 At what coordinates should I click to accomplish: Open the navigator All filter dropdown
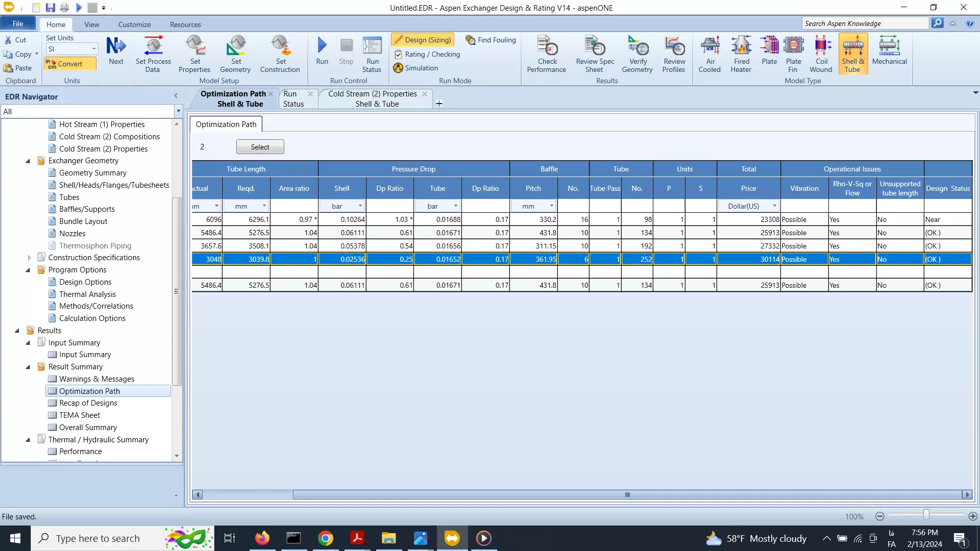(178, 111)
